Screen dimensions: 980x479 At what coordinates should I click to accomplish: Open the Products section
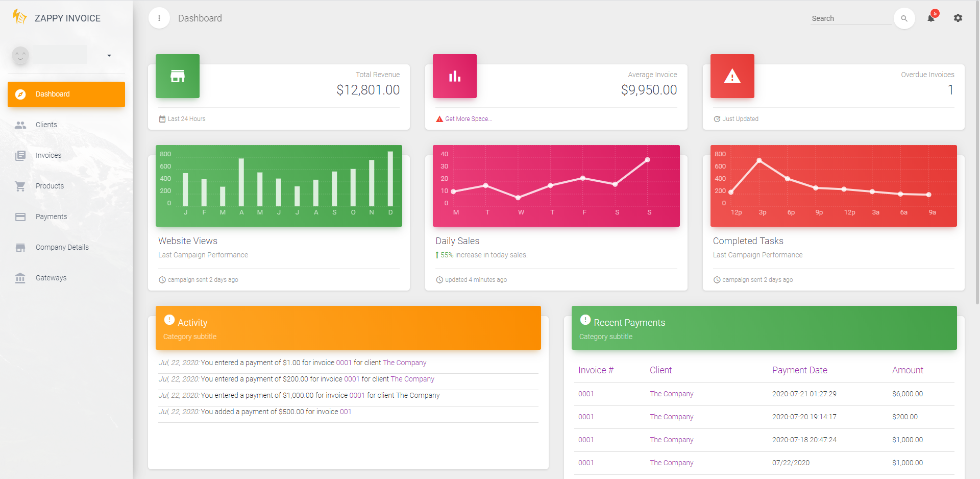[x=50, y=186]
